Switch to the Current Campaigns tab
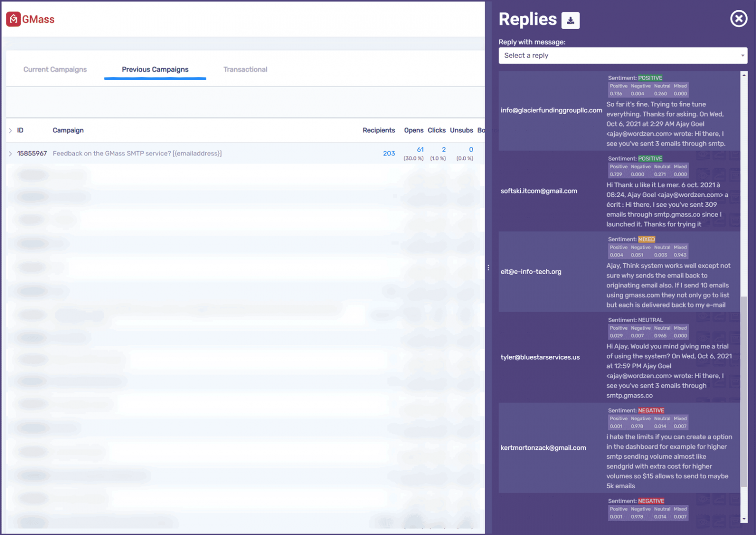Viewport: 756px width, 535px height. [55, 69]
